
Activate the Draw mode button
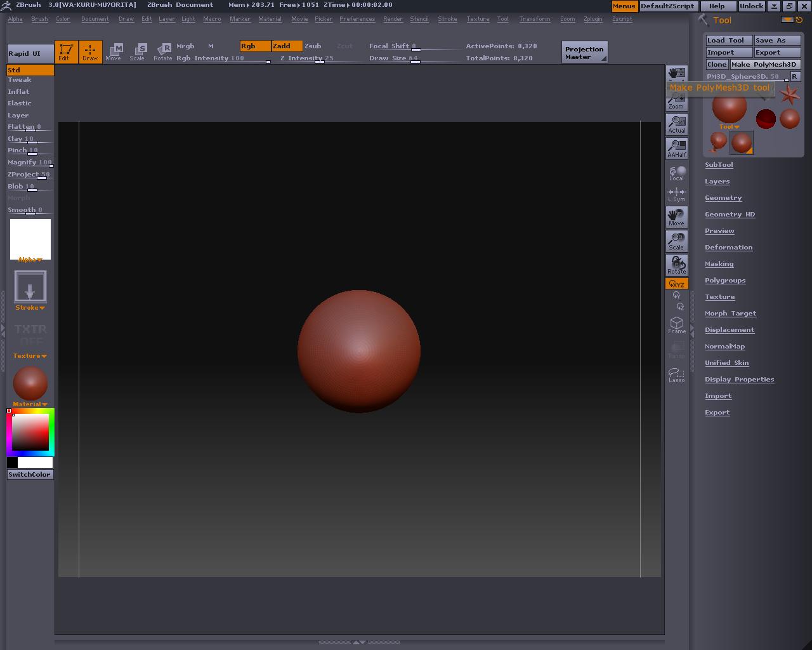point(90,52)
